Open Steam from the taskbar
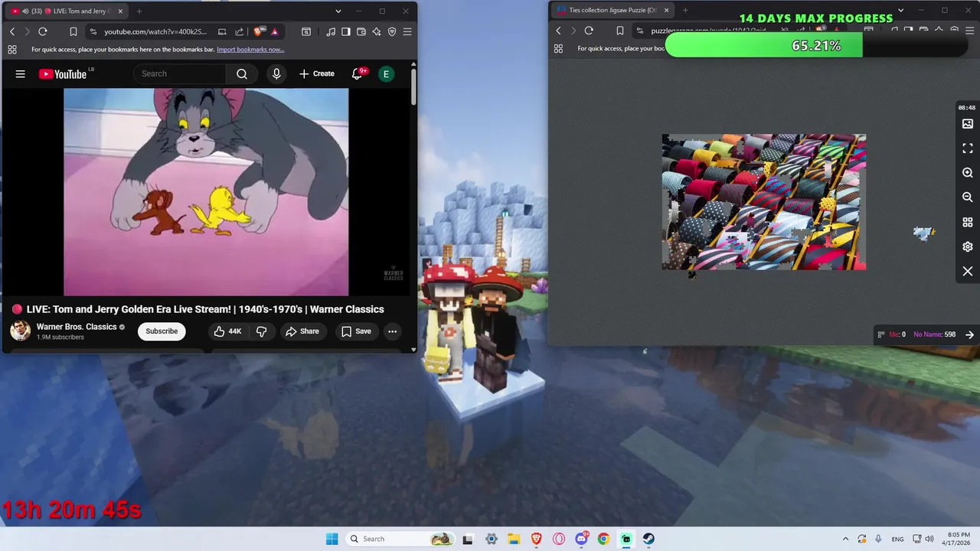980x551 pixels. pos(648,539)
